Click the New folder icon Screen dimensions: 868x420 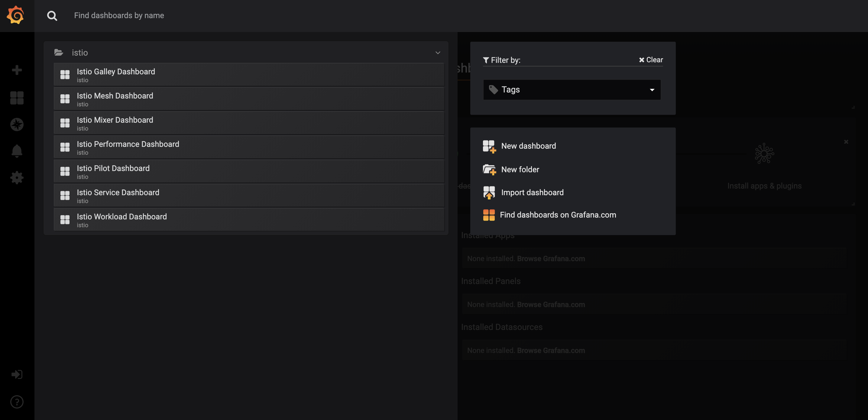click(489, 170)
